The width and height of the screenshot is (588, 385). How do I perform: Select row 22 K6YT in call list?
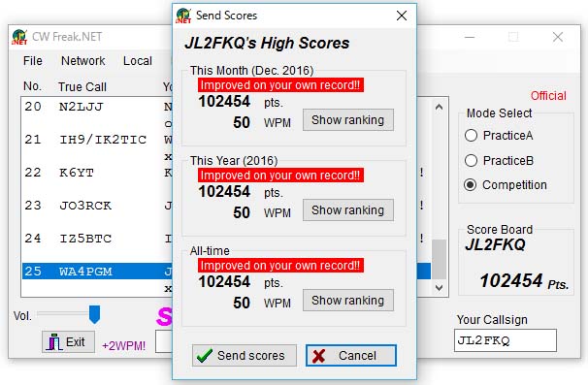(97, 173)
